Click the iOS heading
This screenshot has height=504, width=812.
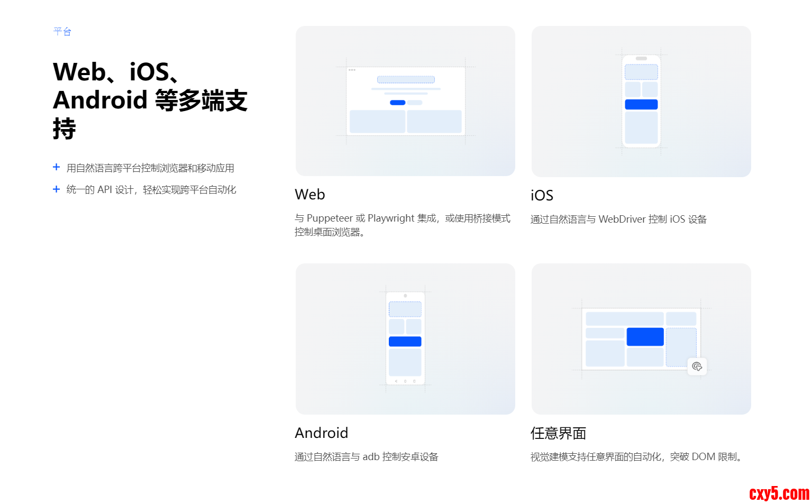542,196
